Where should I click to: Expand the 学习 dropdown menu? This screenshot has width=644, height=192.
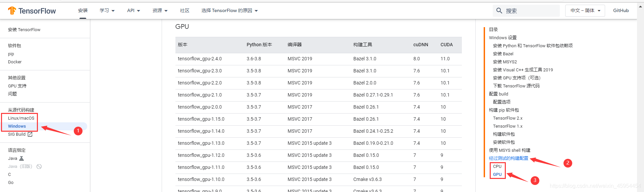click(x=107, y=11)
